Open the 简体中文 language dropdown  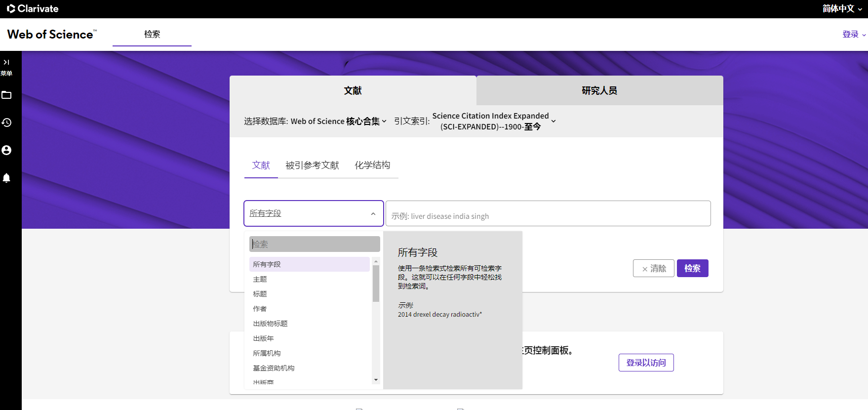[842, 8]
